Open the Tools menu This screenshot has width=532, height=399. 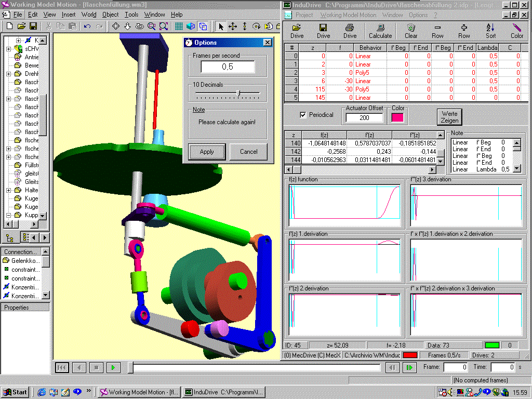131,15
